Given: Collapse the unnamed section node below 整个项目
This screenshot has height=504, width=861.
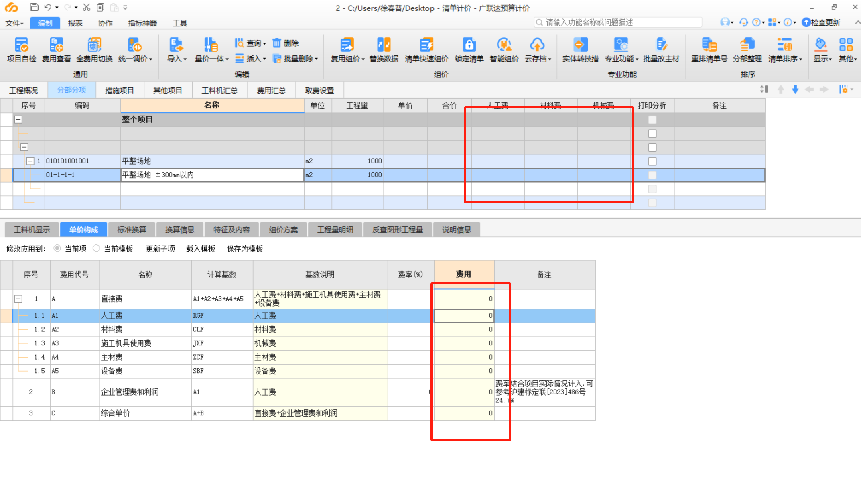Looking at the screenshot, I should pyautogui.click(x=24, y=147).
